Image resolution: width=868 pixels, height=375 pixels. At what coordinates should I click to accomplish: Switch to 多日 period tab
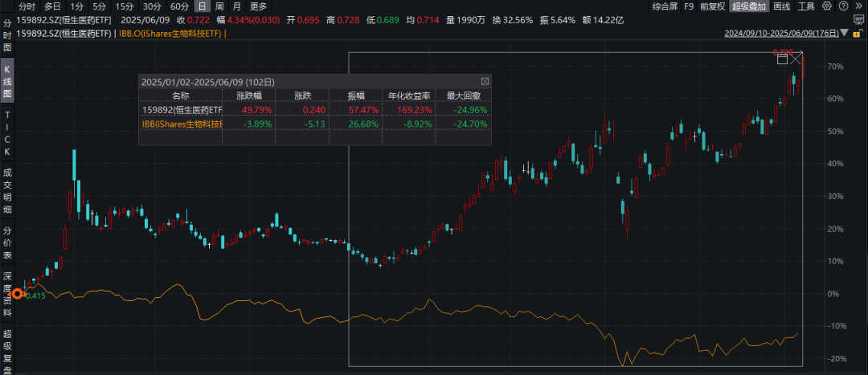tap(52, 6)
